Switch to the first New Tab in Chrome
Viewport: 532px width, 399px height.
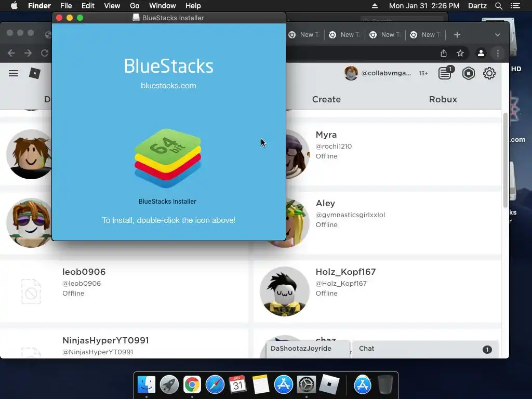(304, 35)
